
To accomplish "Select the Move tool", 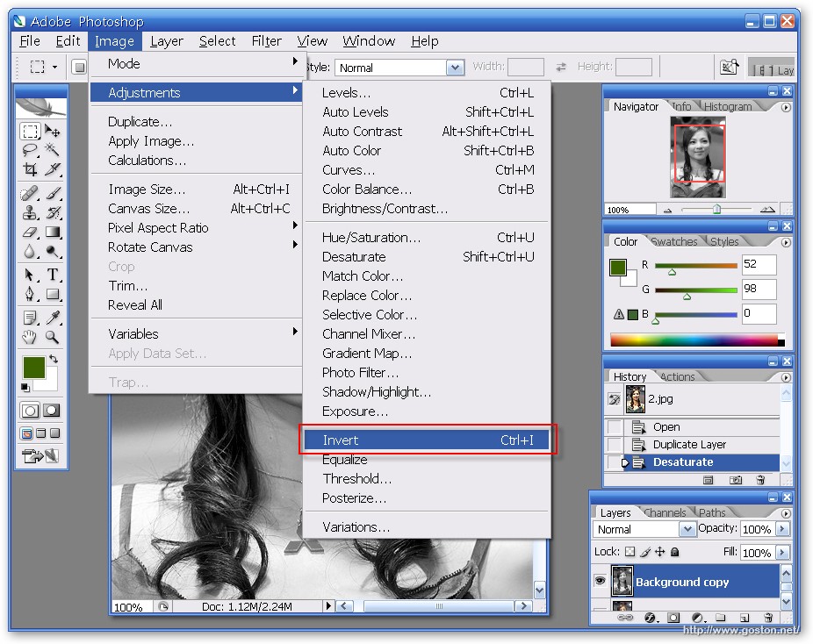I will point(53,131).
